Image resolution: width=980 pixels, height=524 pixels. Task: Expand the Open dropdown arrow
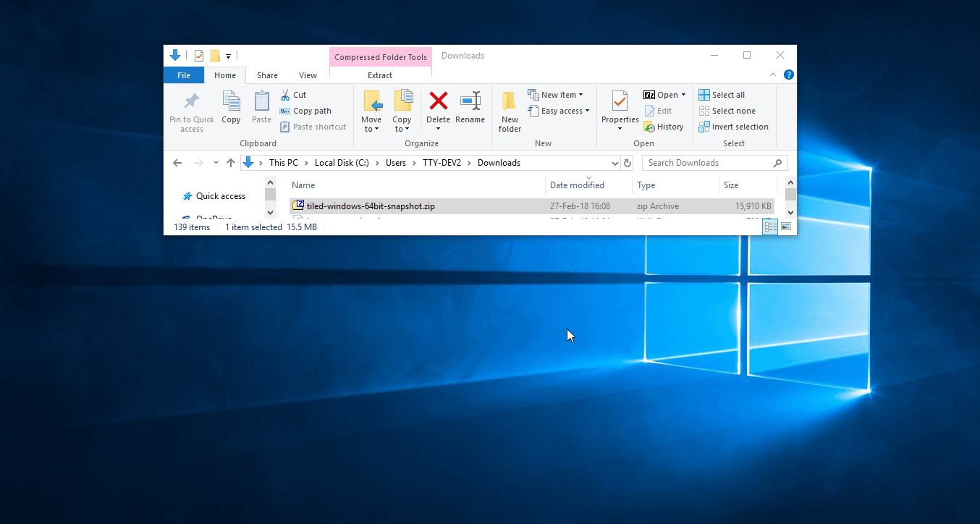[683, 95]
